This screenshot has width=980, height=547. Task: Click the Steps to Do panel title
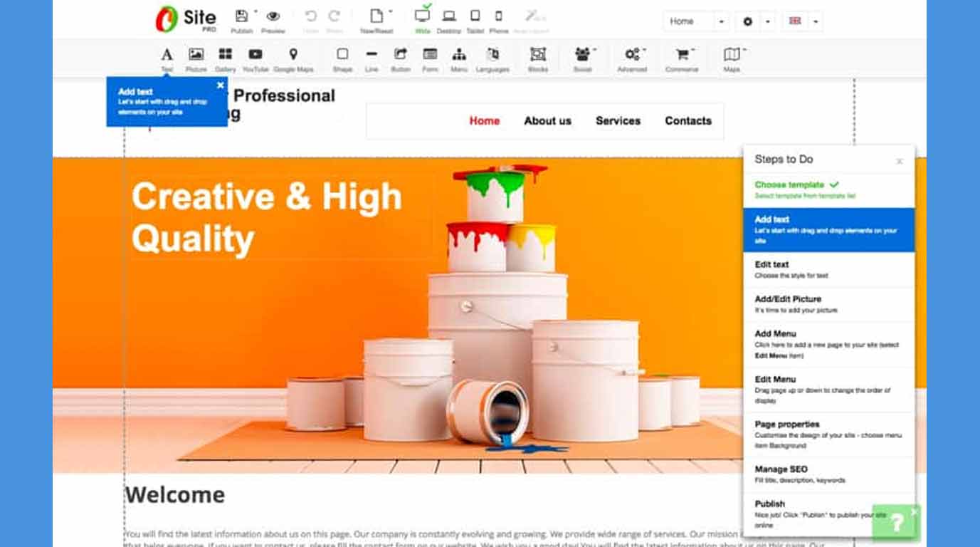[x=784, y=160]
